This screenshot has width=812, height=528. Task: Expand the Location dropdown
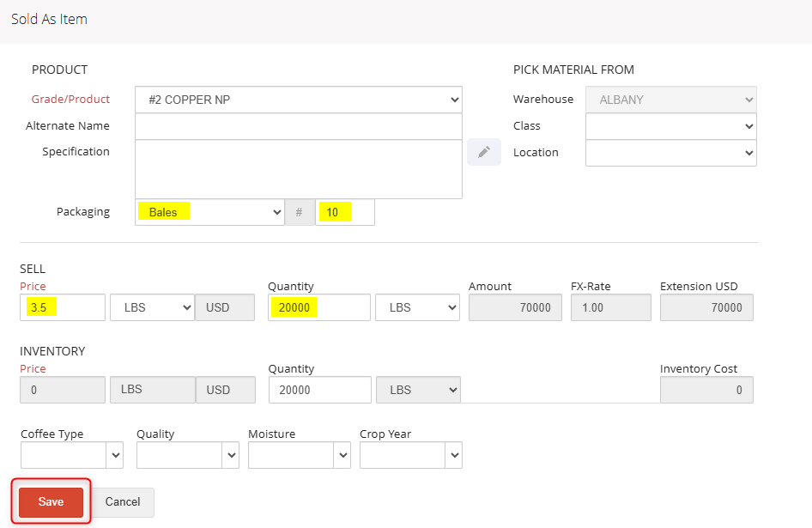tap(670, 153)
